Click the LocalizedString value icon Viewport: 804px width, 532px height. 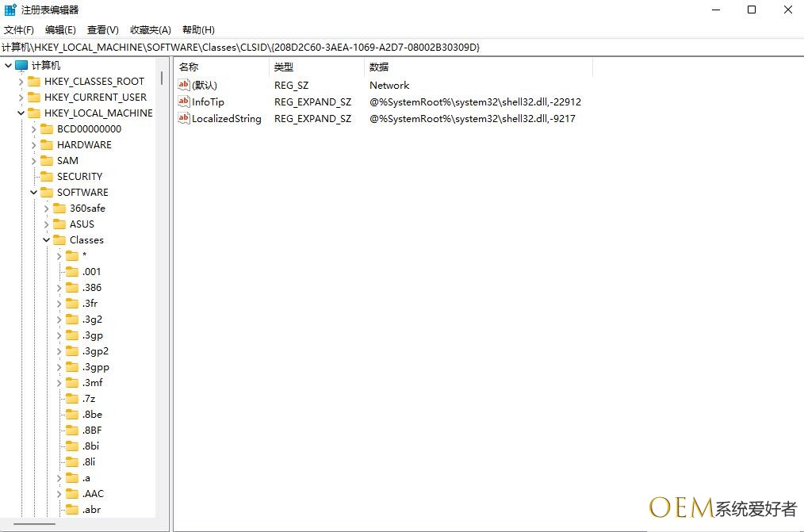[x=184, y=119]
